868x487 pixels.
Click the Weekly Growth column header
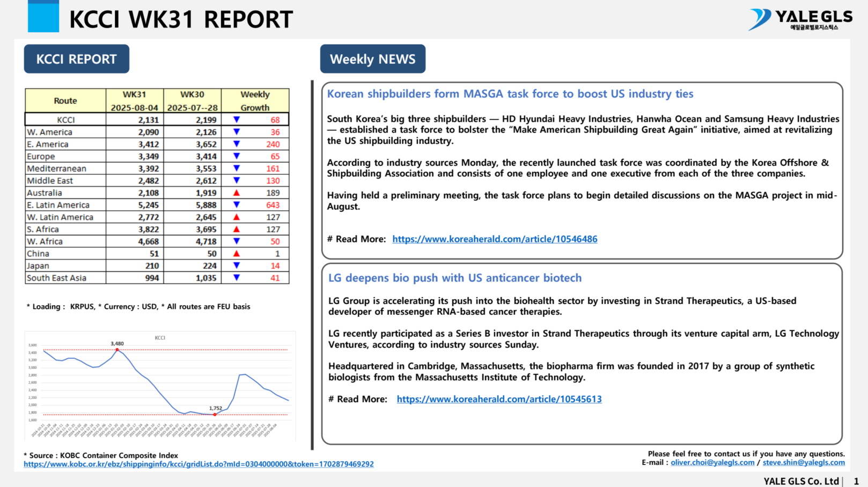(x=255, y=101)
